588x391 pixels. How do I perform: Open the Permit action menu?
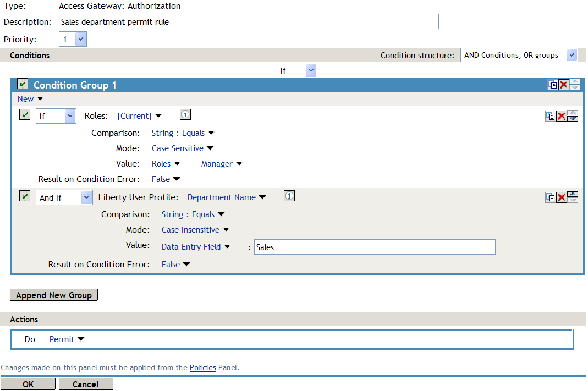pos(67,339)
